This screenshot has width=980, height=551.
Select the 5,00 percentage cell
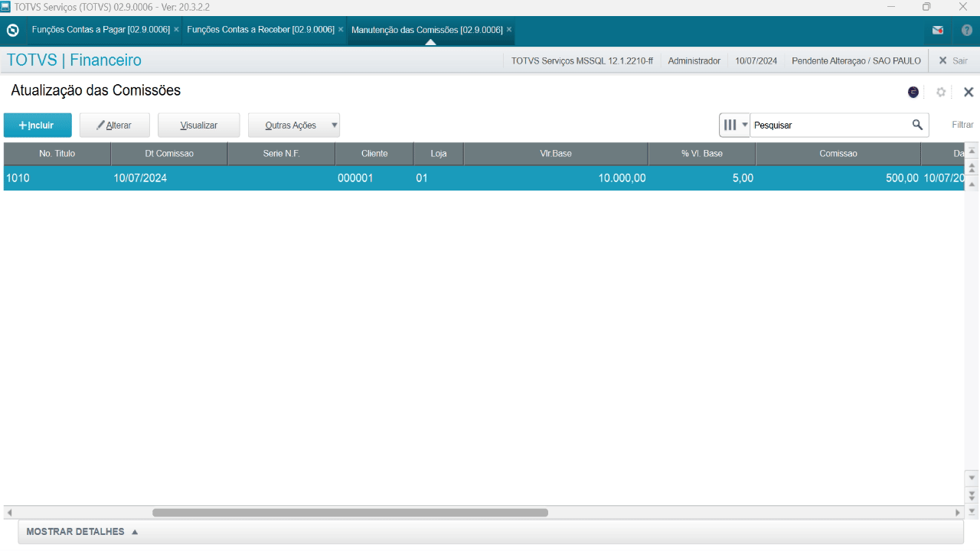(702, 178)
